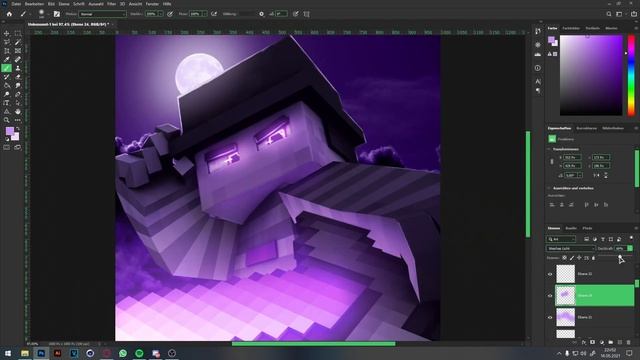Open the Character panel icon in the collapsed dock
640x360 pixels.
[538, 82]
